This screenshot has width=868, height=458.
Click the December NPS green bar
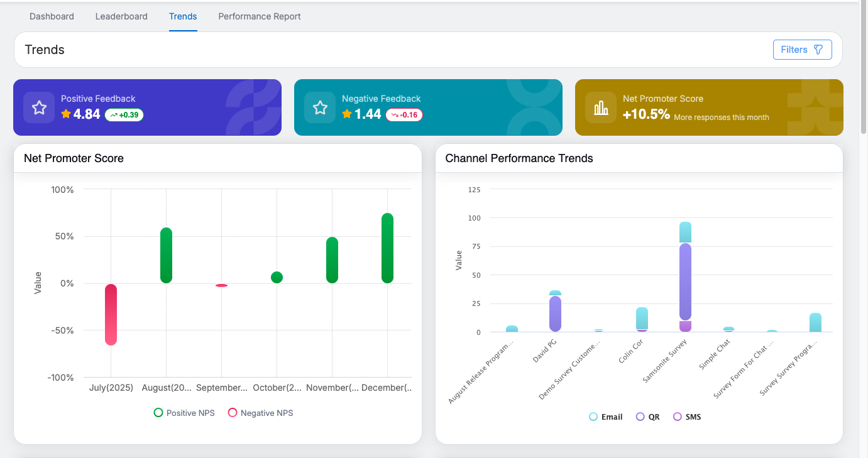click(387, 248)
